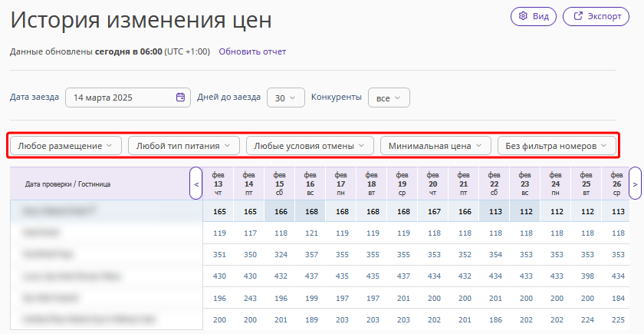Click the right arrow to show later dates
Viewport: 644px width, 334px height.
(636, 184)
